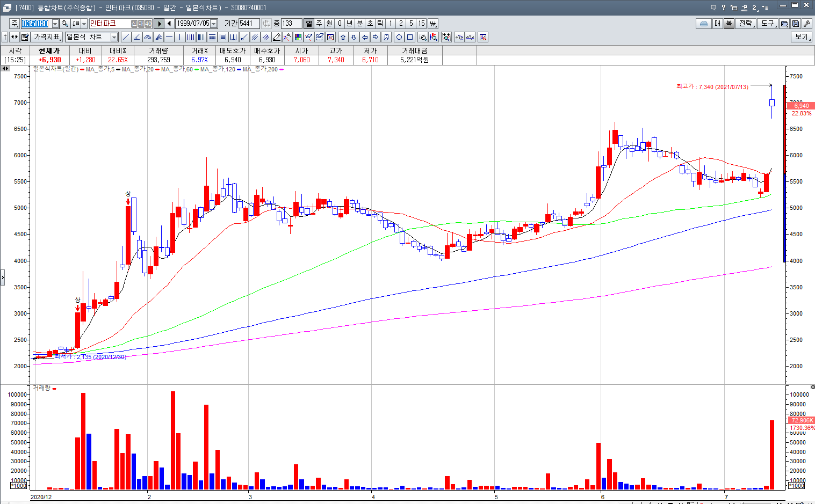Click the left arrow marker tool

coord(365,37)
